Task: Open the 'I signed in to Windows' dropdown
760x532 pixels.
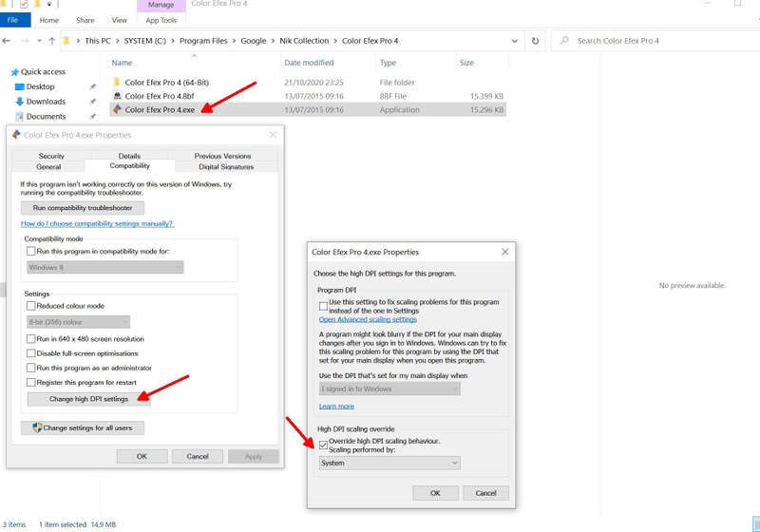Action: point(389,389)
